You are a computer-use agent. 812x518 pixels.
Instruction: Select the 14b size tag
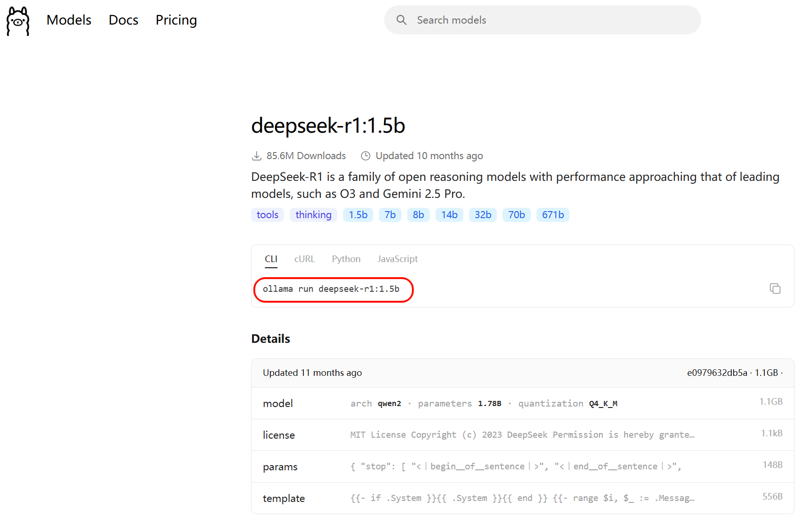click(449, 215)
